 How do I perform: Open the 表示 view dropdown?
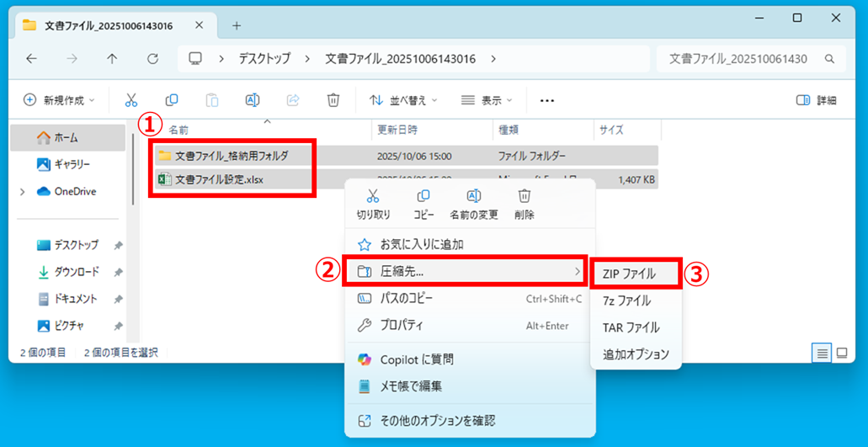point(487,100)
